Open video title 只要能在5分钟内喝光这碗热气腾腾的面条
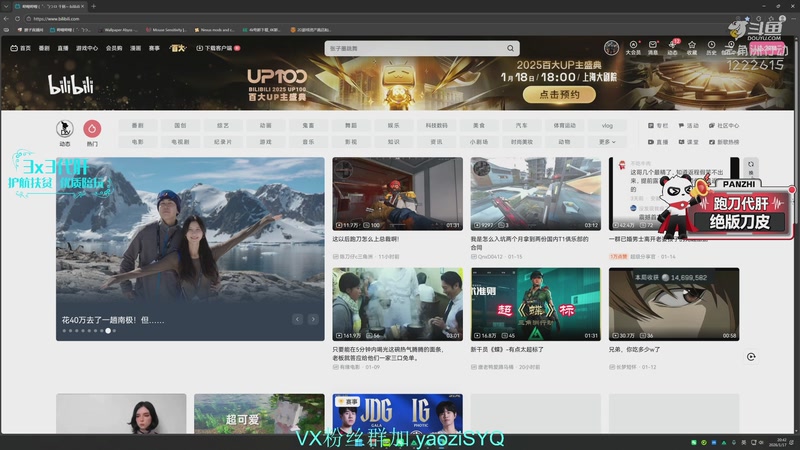This screenshot has width=800, height=450. pyautogui.click(x=388, y=354)
